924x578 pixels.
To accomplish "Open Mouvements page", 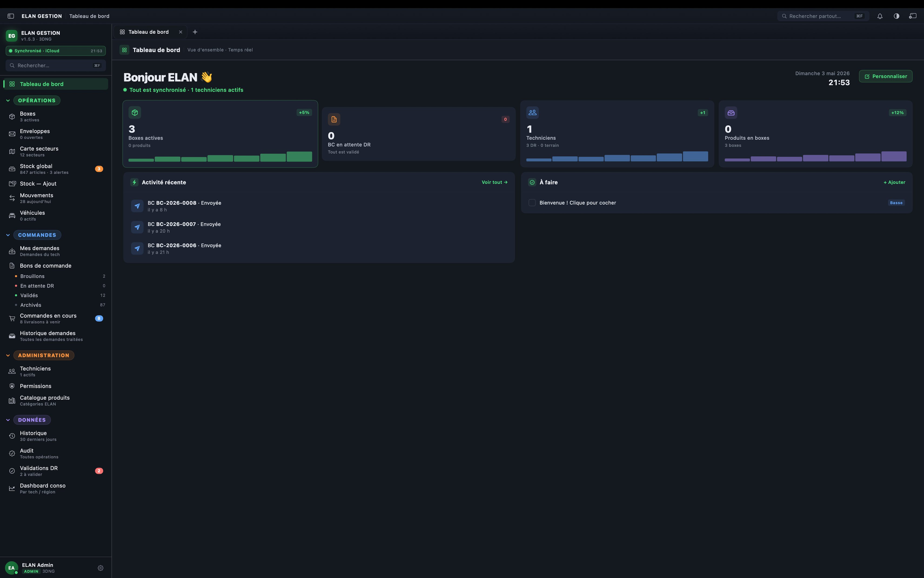I will (56, 198).
